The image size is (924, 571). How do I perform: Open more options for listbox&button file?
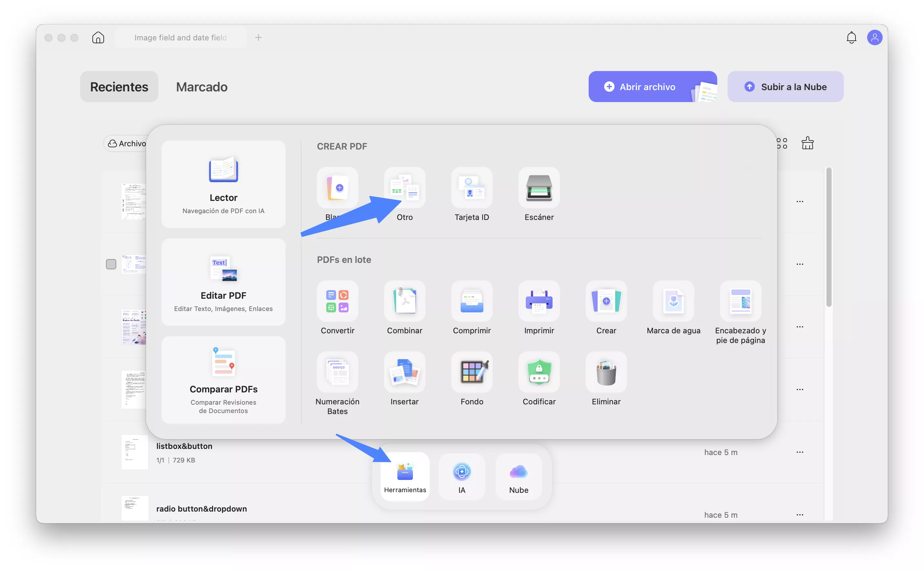799,452
